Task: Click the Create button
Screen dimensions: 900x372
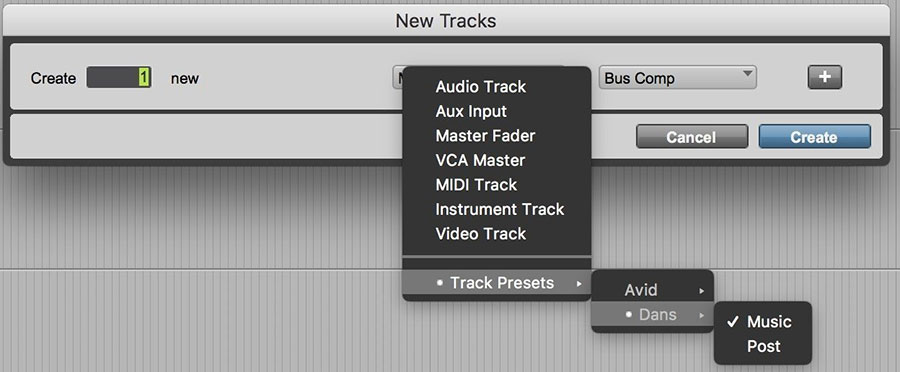Action: pyautogui.click(x=814, y=137)
